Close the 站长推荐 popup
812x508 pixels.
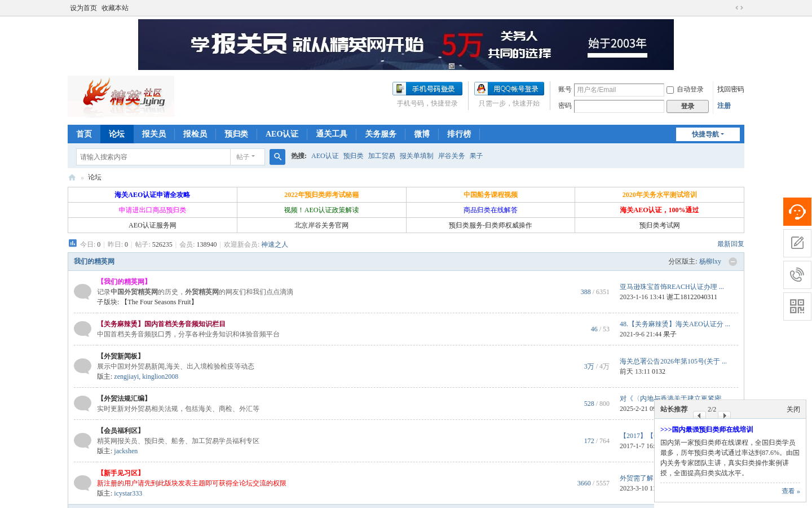pyautogui.click(x=793, y=409)
